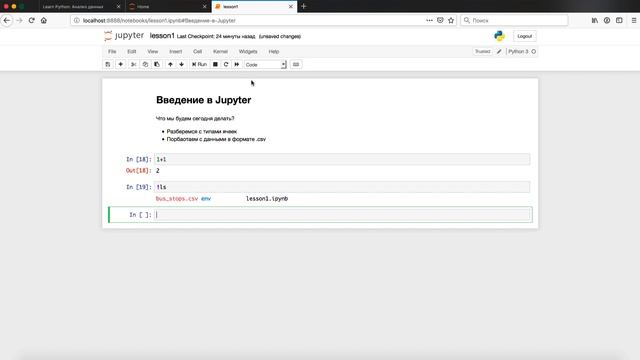The height and width of the screenshot is (360, 640).
Task: Close the lesson1 browser tab
Action: click(x=291, y=7)
